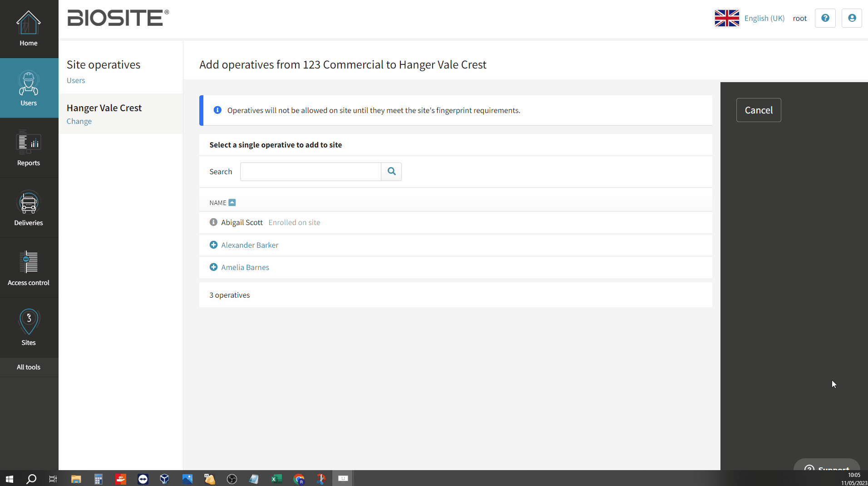Open the user account profile button
Screen dimensions: 868x486
point(852,18)
